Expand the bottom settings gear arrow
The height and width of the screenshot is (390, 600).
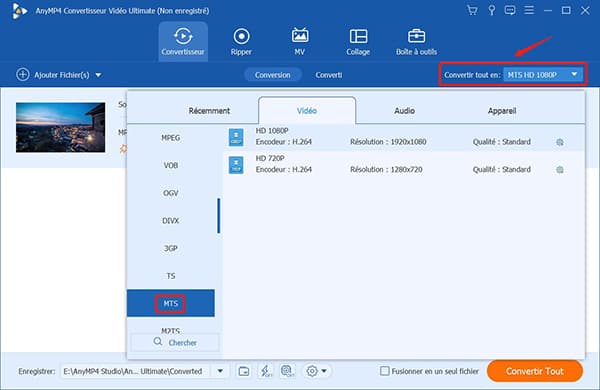point(324,371)
